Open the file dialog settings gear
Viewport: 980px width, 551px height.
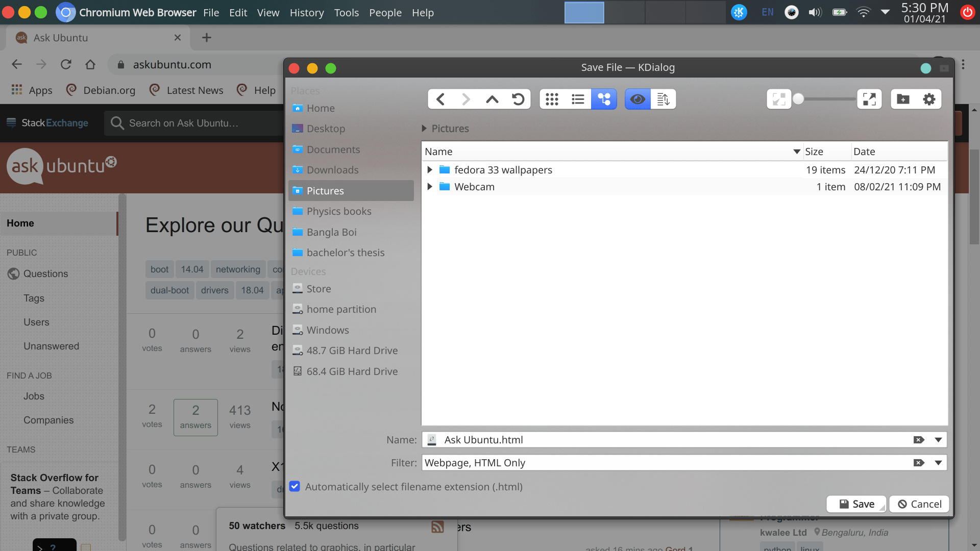929,99
